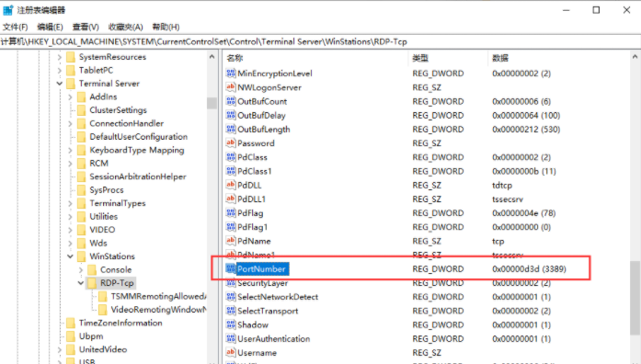This screenshot has width=641, height=364.
Task: Expand the KeyboardType Mapping key
Action: [x=70, y=150]
